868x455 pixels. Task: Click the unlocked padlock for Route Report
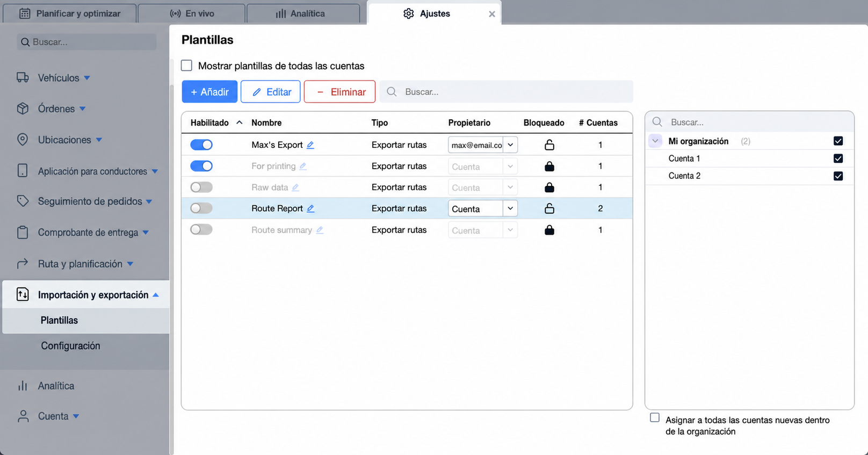549,208
